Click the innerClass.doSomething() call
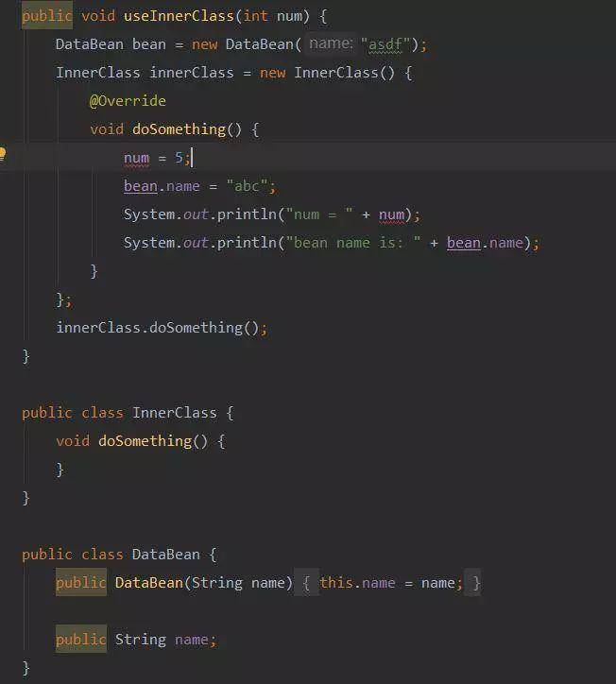 click(158, 328)
